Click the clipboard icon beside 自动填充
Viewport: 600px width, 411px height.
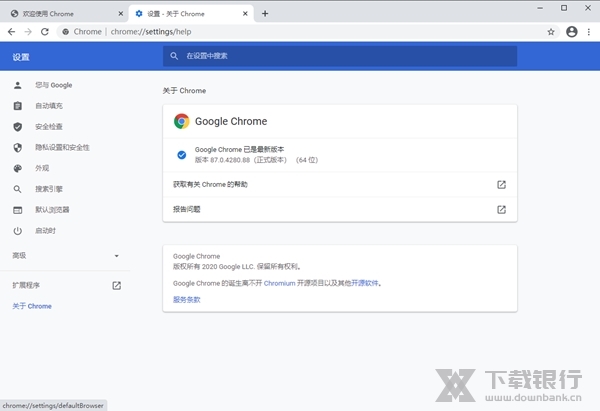[18, 106]
